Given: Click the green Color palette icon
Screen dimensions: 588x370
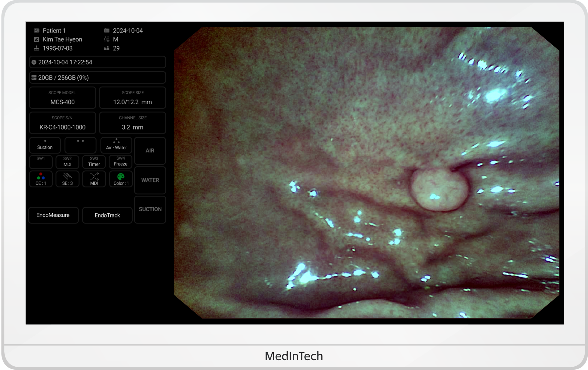Looking at the screenshot, I should 121,176.
